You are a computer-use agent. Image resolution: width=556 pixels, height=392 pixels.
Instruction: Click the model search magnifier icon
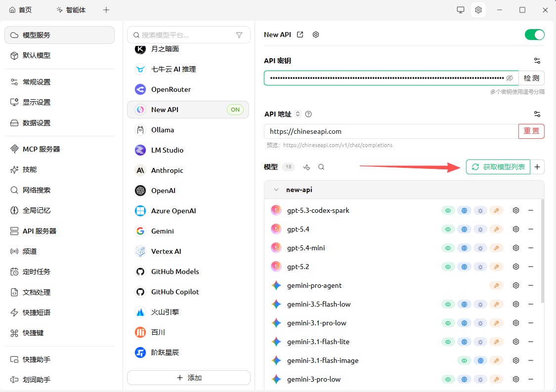[x=321, y=167]
